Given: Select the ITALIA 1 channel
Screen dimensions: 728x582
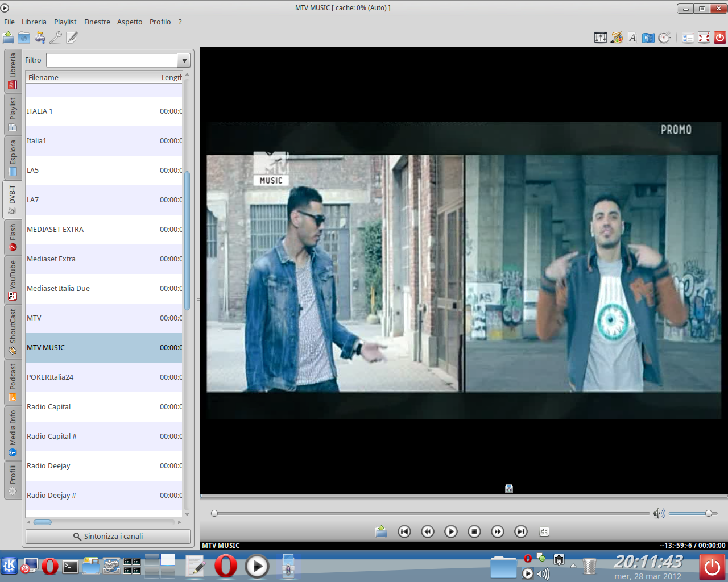Looking at the screenshot, I should (x=104, y=111).
